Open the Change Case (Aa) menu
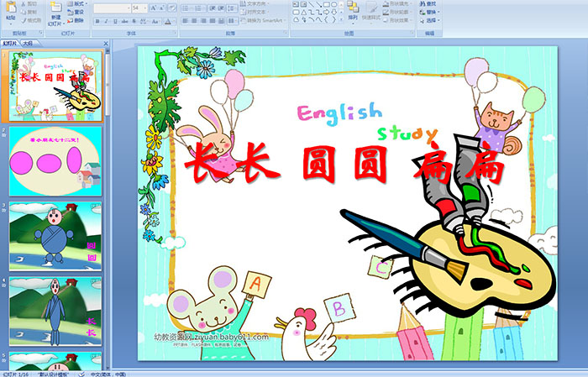This screenshot has width=588, height=377. (155, 21)
